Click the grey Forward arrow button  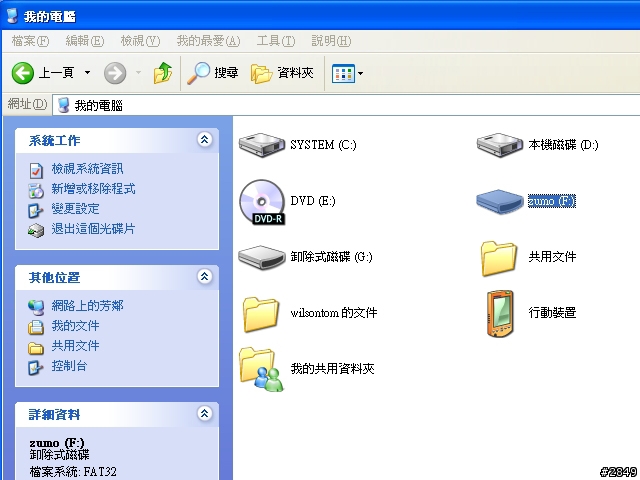(115, 73)
